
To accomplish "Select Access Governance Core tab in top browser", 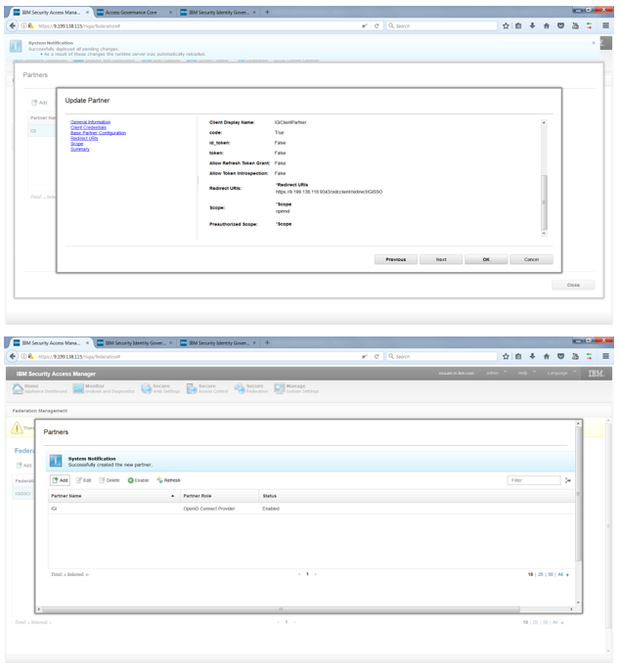I will click(x=131, y=13).
